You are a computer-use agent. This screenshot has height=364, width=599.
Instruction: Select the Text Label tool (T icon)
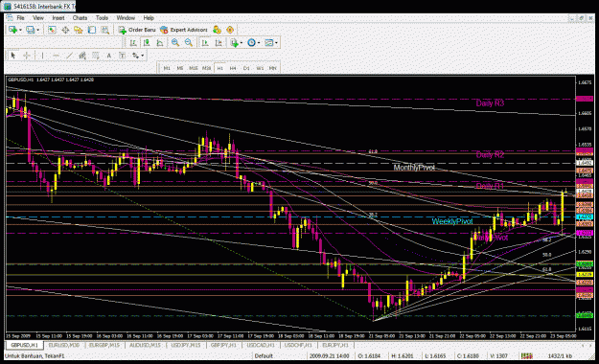tap(123, 56)
